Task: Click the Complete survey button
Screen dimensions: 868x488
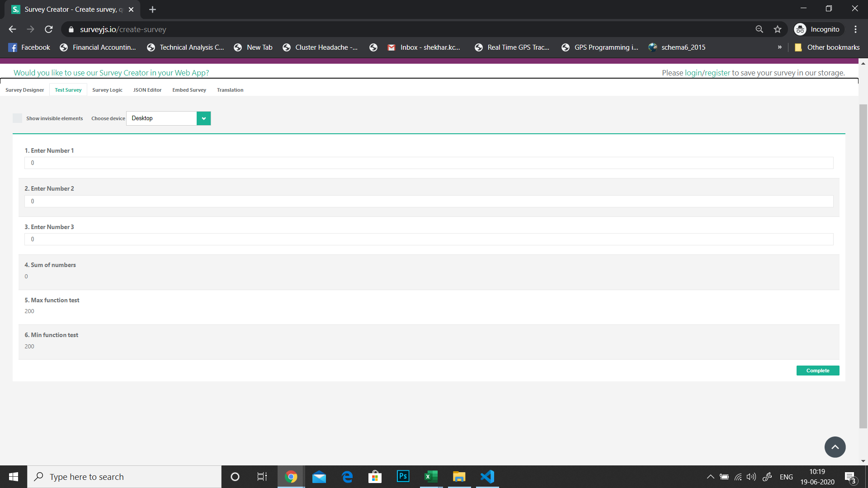Action: 817,370
